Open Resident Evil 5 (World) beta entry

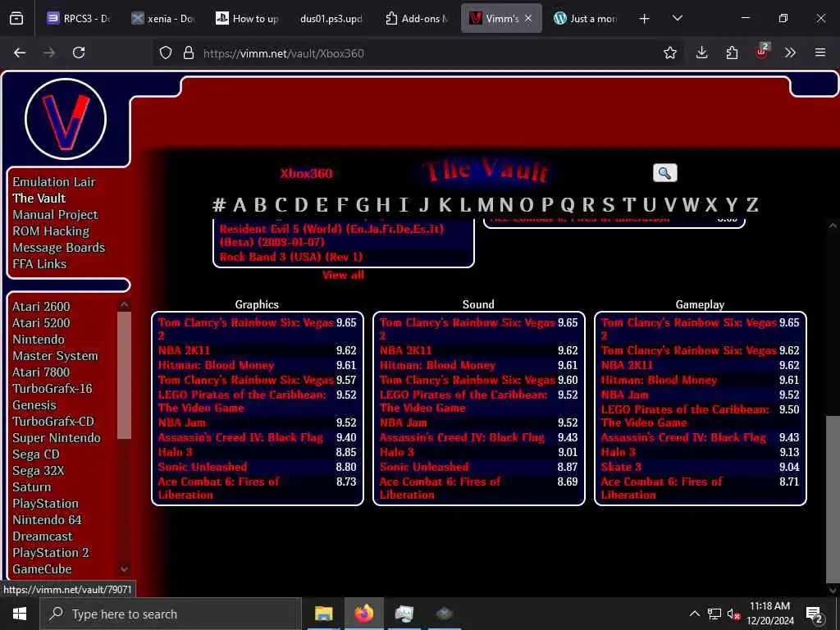(x=331, y=235)
